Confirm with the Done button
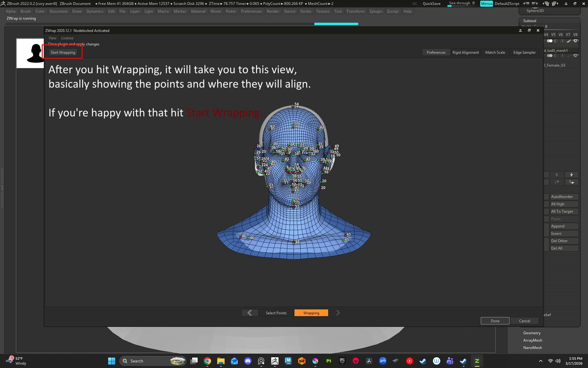This screenshot has width=588, height=368. pyautogui.click(x=495, y=321)
